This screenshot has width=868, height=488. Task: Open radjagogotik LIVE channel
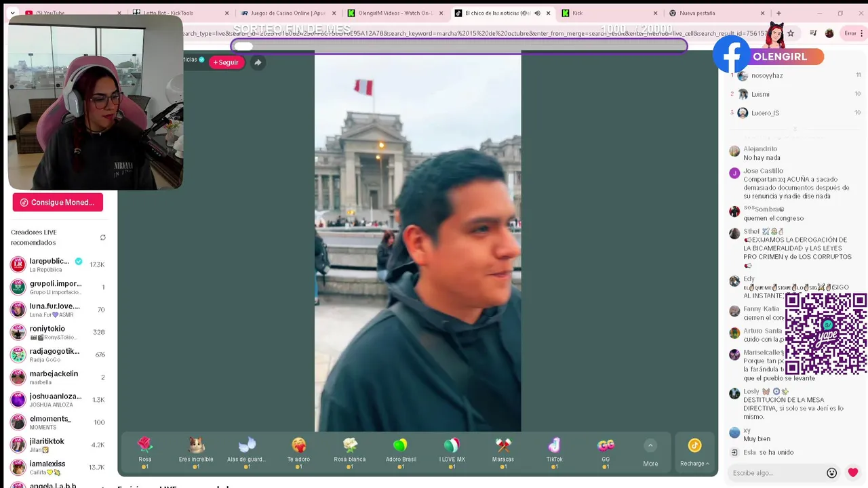[58, 354]
